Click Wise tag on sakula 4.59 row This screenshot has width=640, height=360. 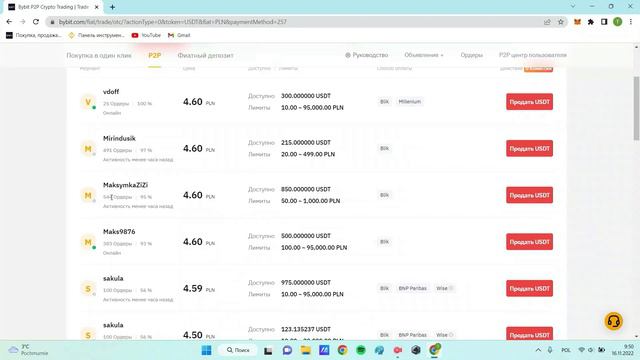pos(444,288)
